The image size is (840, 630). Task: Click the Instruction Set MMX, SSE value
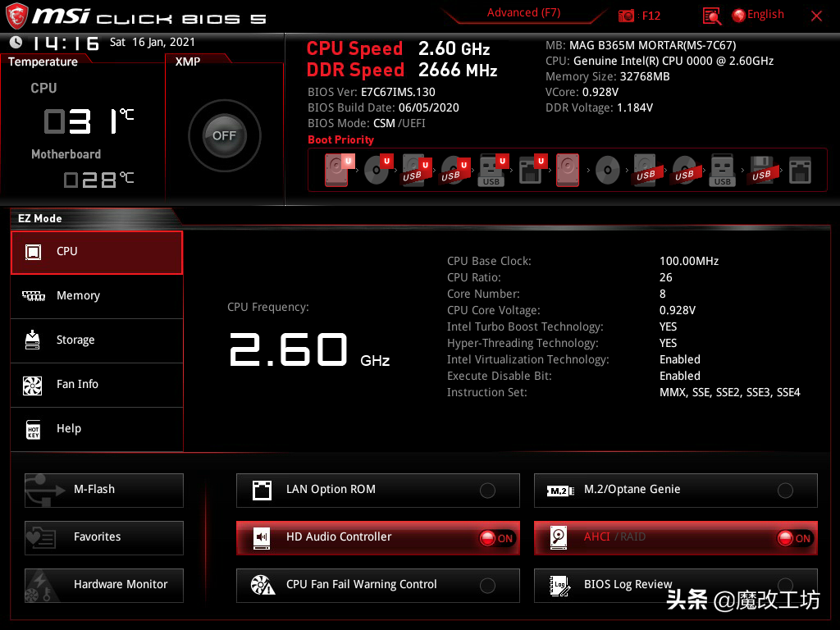[729, 393]
